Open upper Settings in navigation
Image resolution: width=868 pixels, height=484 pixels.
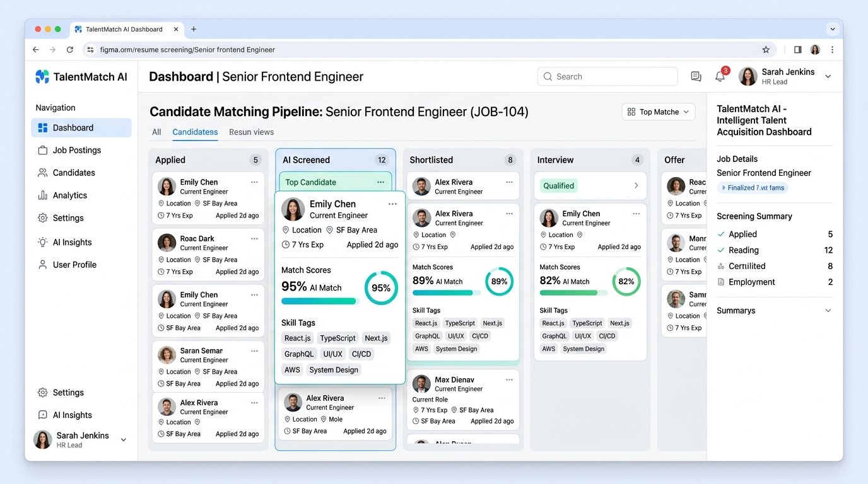68,218
